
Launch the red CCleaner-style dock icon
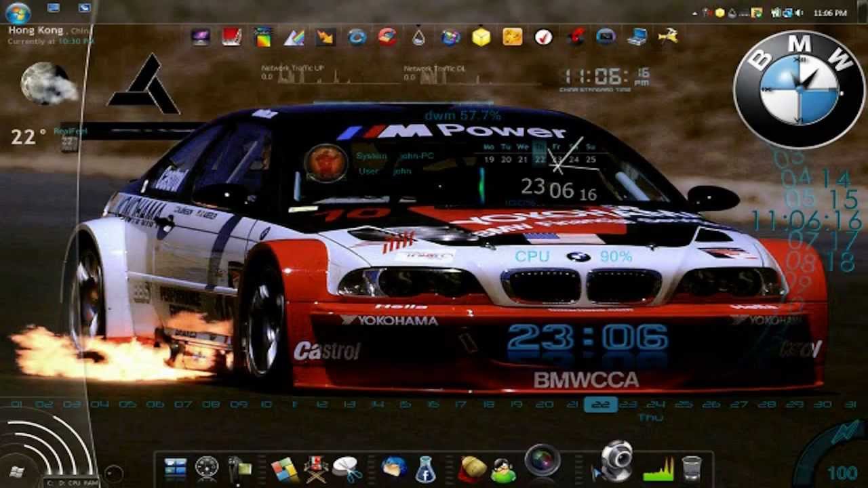(387, 37)
